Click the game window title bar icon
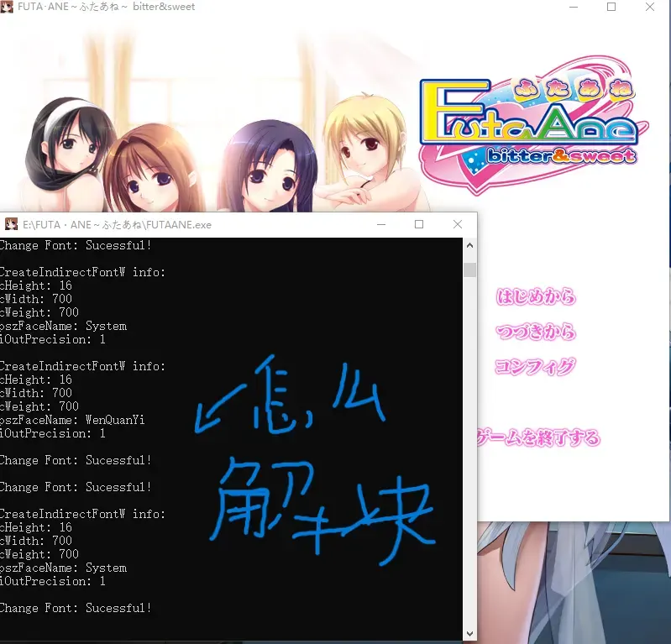 pyautogui.click(x=7, y=7)
